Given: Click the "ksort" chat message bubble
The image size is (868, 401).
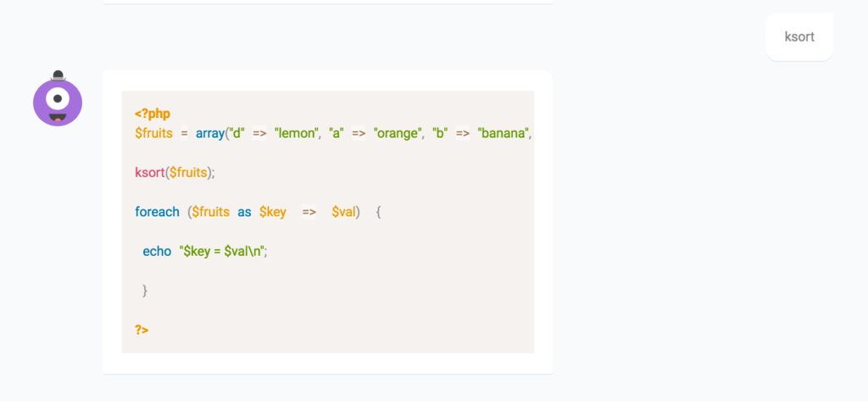Looking at the screenshot, I should coord(799,37).
